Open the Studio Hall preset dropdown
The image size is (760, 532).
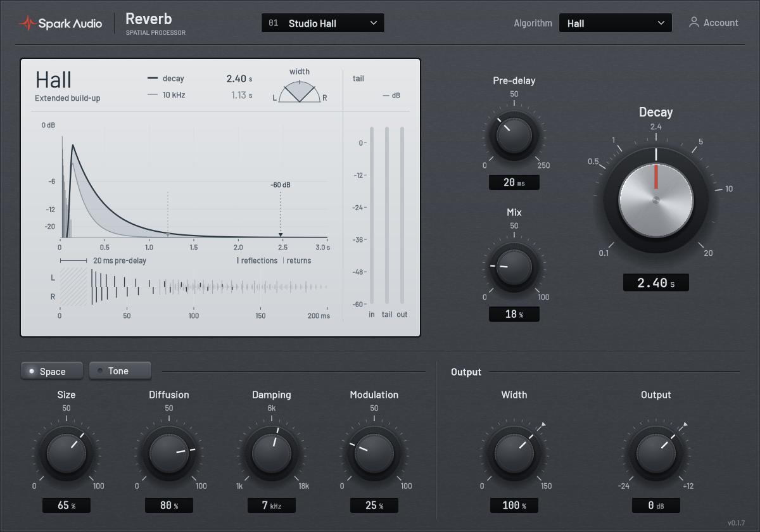click(323, 23)
